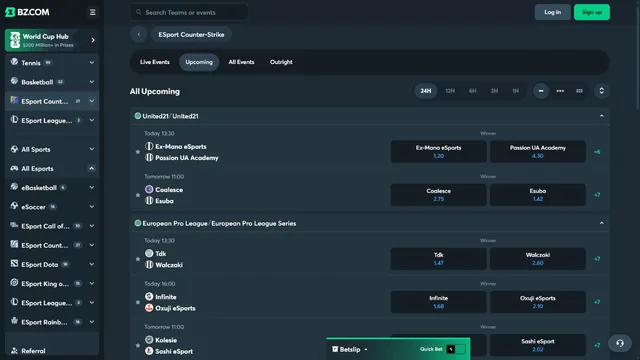Select the 12H time filter
This screenshot has height=360, width=640.
click(x=450, y=91)
